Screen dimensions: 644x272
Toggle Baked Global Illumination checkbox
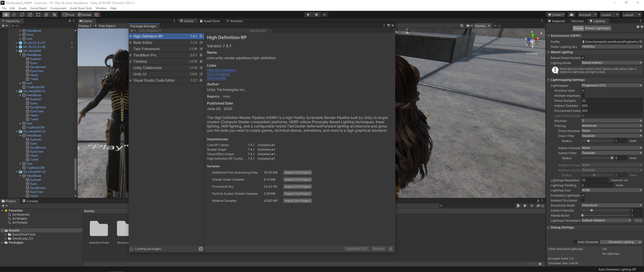point(583,58)
